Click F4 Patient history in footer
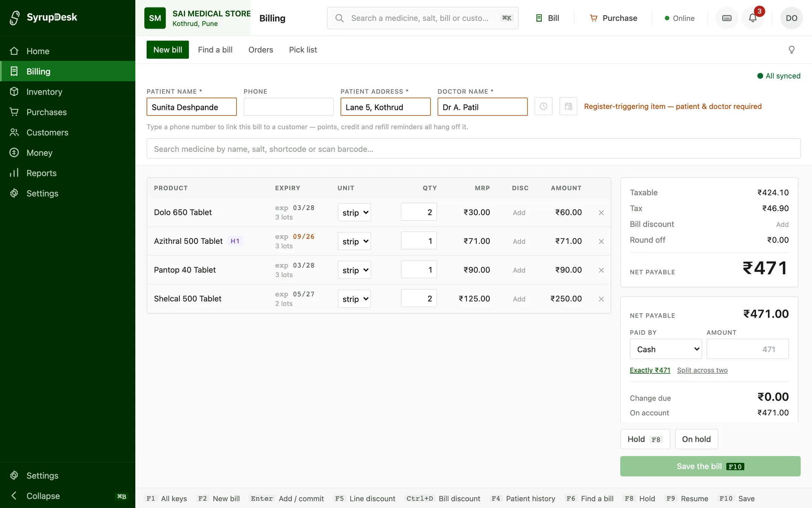This screenshot has width=812, height=508. pos(523,499)
